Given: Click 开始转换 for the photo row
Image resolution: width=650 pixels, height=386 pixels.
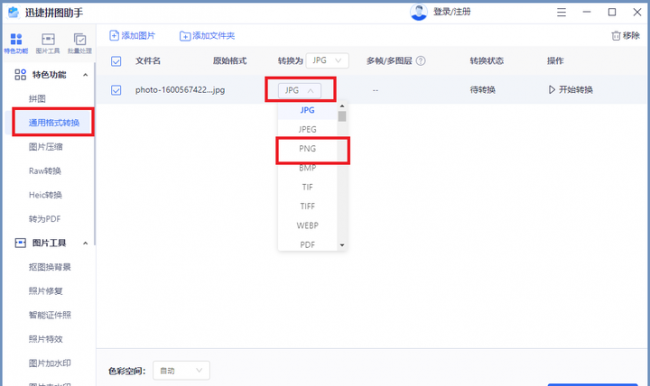Looking at the screenshot, I should 570,90.
